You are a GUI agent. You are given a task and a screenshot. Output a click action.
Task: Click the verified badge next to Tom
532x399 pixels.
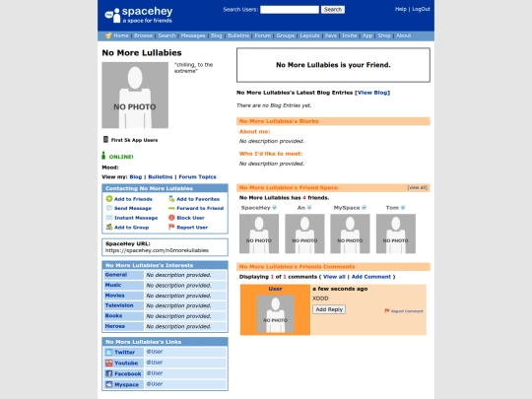click(403, 207)
